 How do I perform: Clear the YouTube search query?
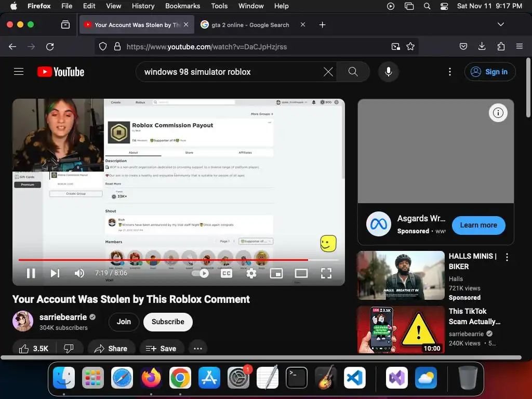[328, 72]
